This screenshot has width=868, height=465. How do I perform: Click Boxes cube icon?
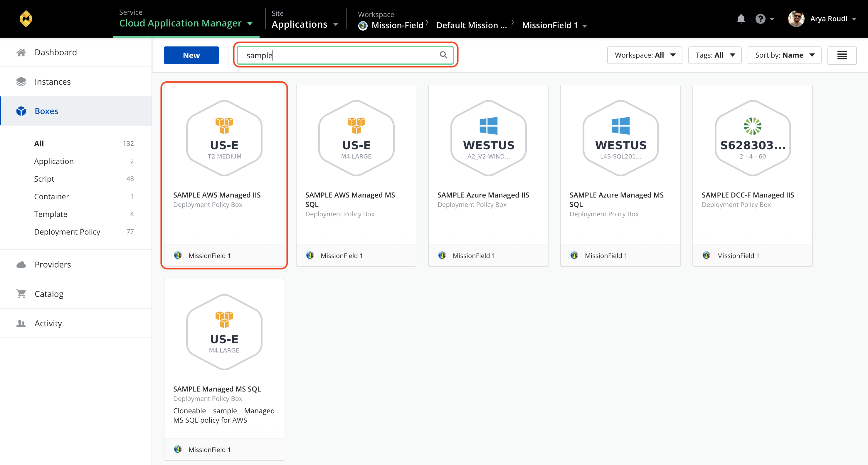[x=21, y=111]
